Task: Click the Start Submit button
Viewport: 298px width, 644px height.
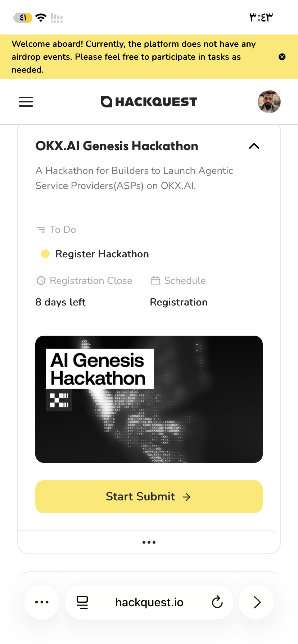Action: coord(149,497)
